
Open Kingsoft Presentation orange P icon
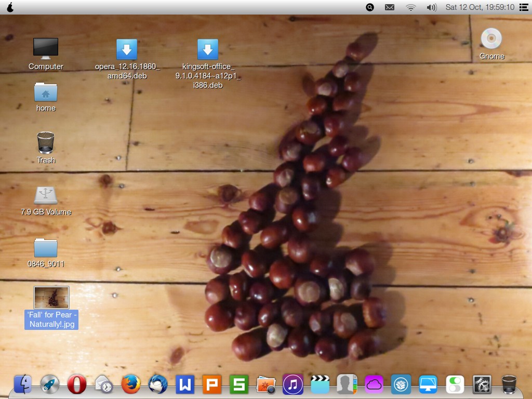(x=212, y=385)
